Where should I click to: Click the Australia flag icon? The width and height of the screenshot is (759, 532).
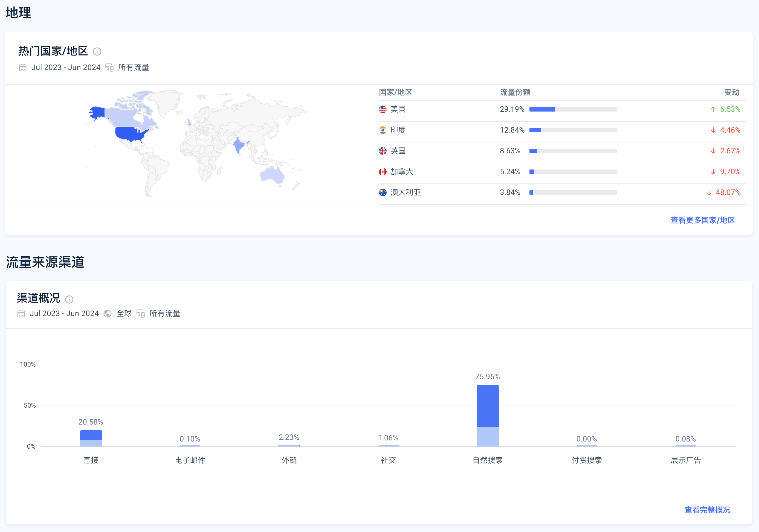pos(383,192)
